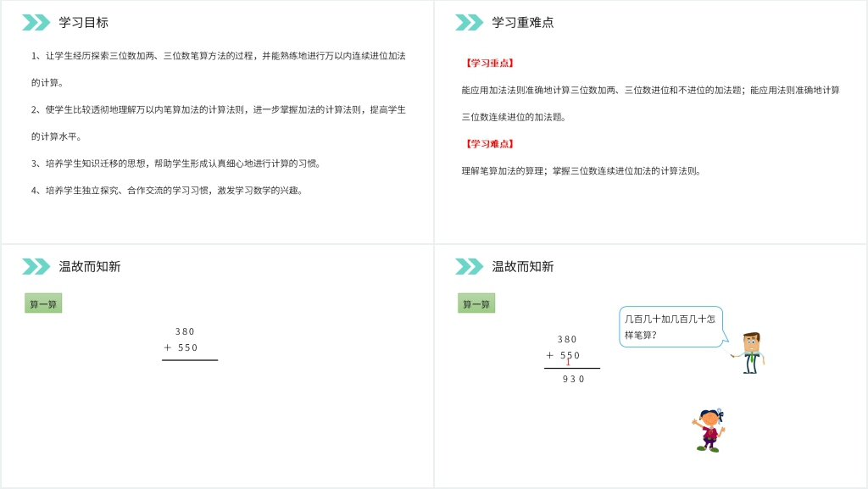The image size is (868, 489).
Task: Click the green 算一算 label on the speech bubble slide
Action: (x=476, y=304)
